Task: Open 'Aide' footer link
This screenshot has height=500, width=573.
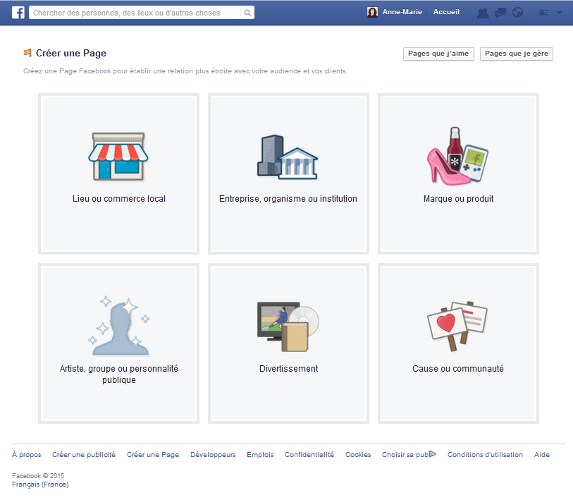Action: pyautogui.click(x=542, y=454)
